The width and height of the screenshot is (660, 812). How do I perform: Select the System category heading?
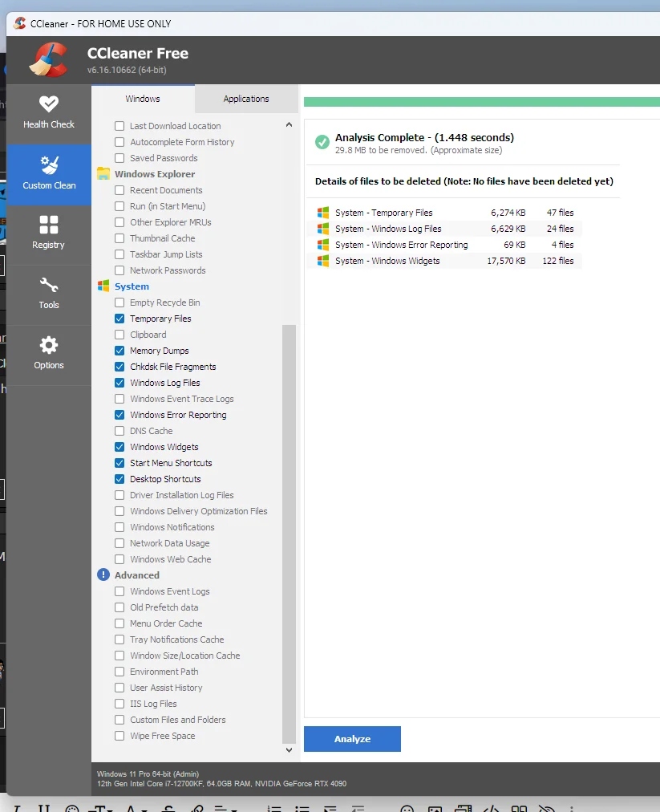pos(132,286)
